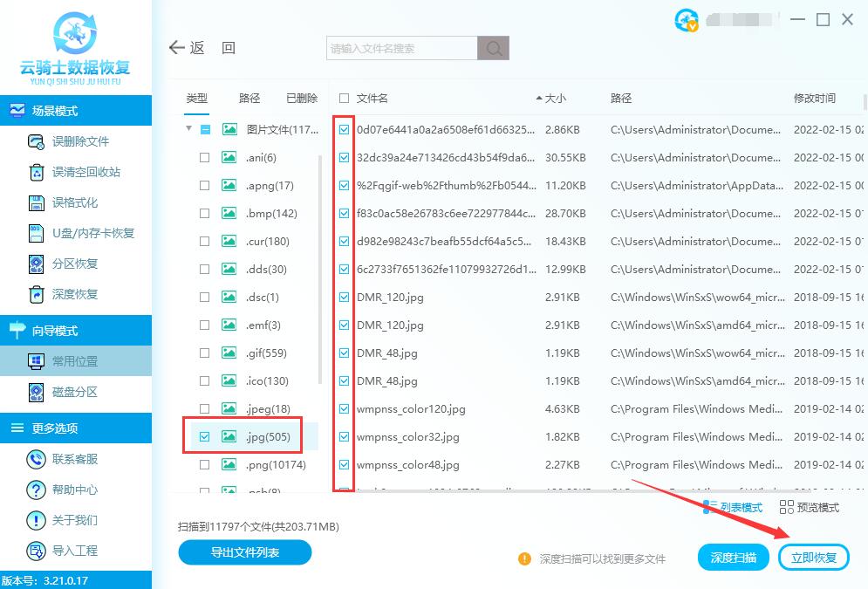Click the 导出文件列表 button
Viewport: 868px width, 589px height.
[x=244, y=551]
